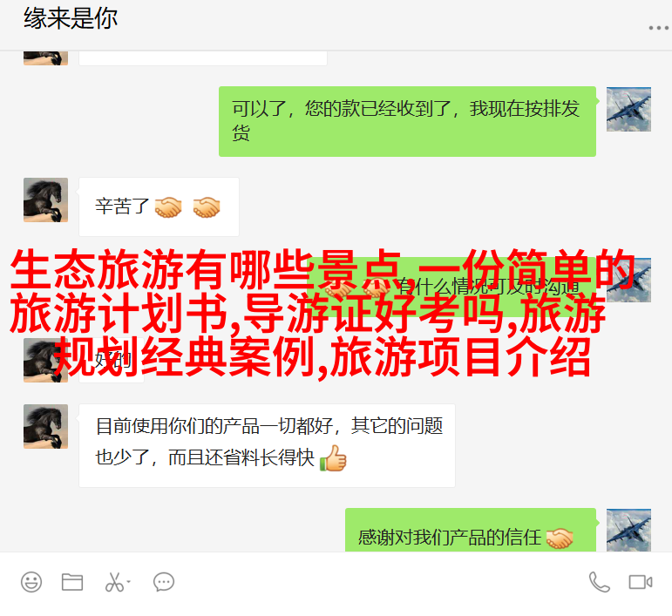Click the chat title 缘来是你
The width and height of the screenshot is (672, 616).
tap(71, 18)
